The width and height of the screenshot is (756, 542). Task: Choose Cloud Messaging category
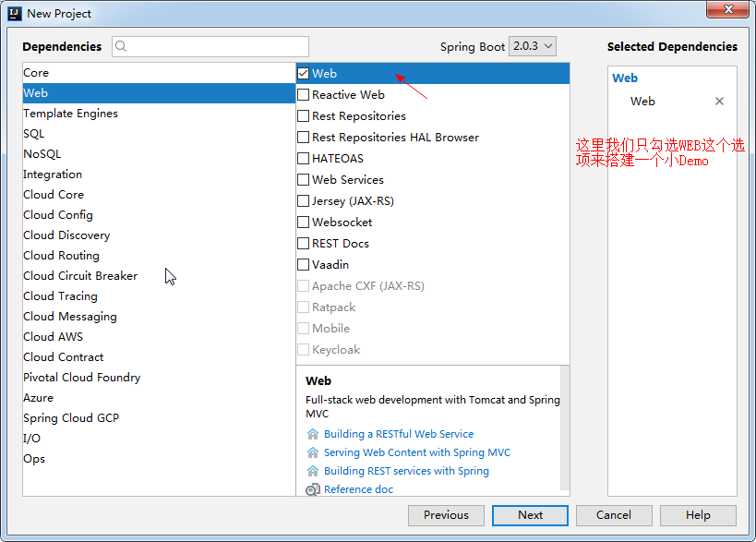coord(159,317)
